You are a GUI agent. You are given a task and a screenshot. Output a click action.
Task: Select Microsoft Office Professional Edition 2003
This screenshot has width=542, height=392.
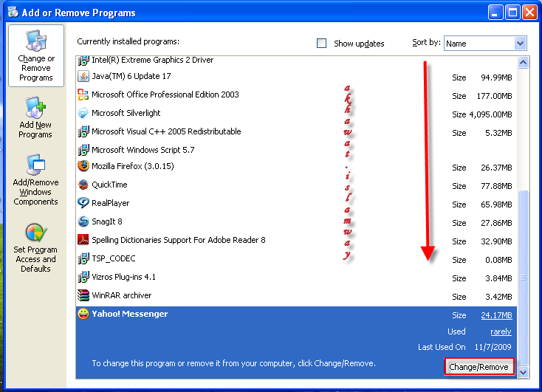click(x=296, y=94)
